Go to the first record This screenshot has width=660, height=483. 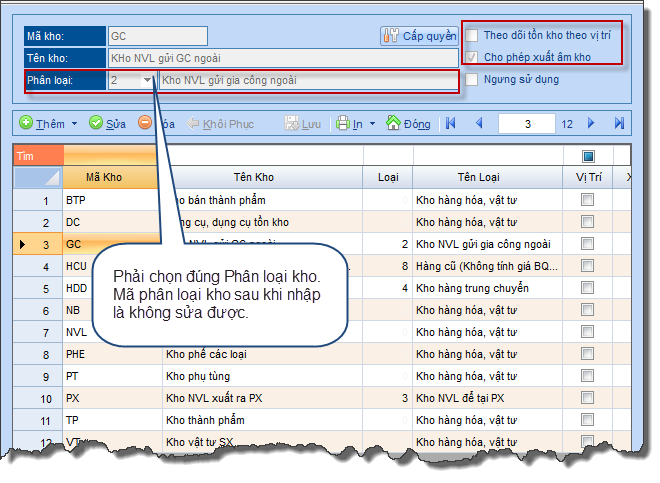[450, 124]
